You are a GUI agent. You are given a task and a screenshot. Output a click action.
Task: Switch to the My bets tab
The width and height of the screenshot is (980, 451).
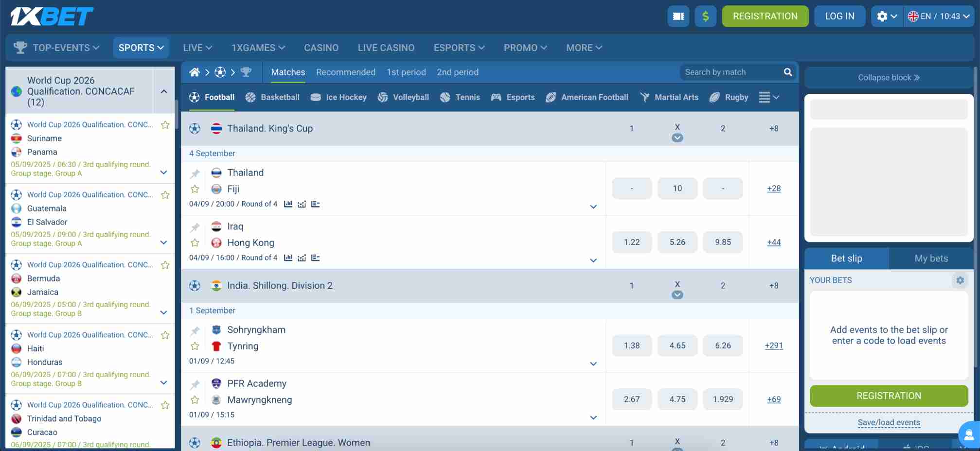click(931, 258)
